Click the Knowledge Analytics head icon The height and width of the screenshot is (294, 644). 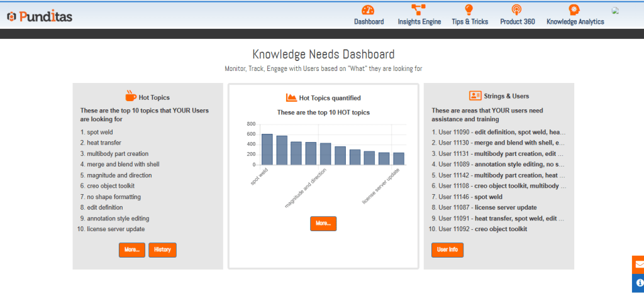574,10
